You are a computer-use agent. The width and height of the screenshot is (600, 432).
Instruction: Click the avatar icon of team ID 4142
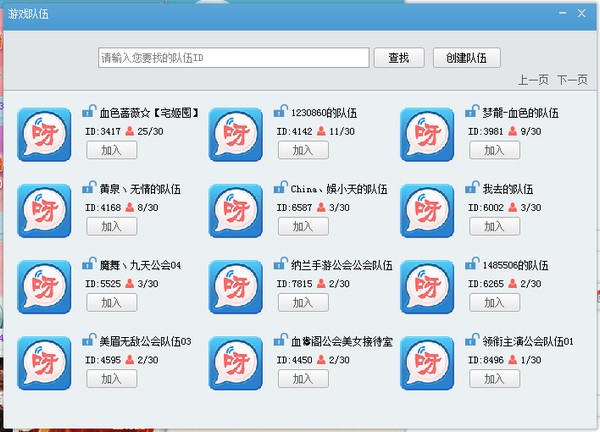(236, 134)
